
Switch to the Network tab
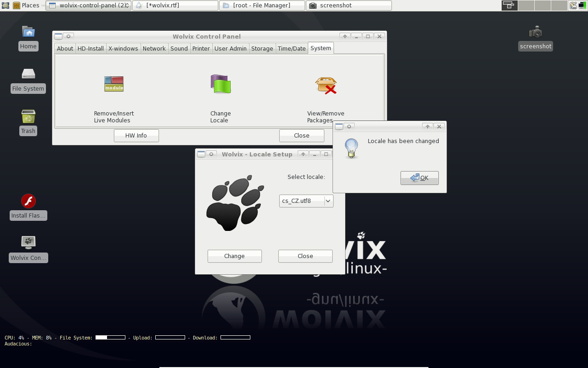coord(154,48)
